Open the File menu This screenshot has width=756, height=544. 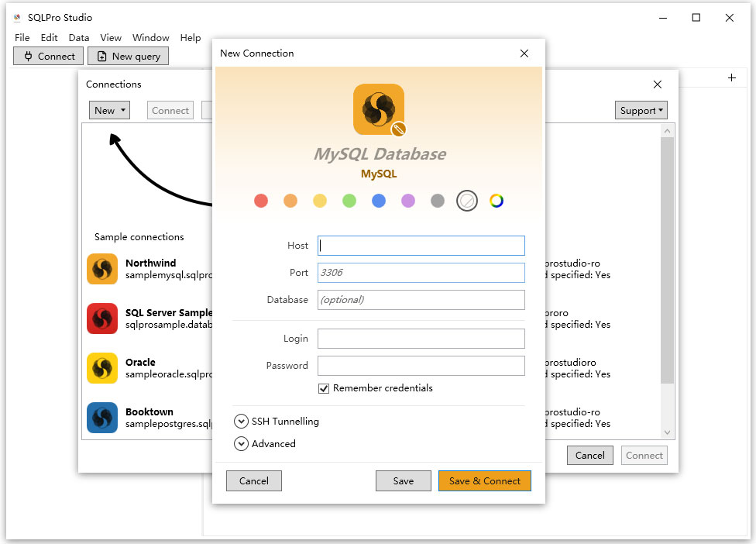point(22,38)
